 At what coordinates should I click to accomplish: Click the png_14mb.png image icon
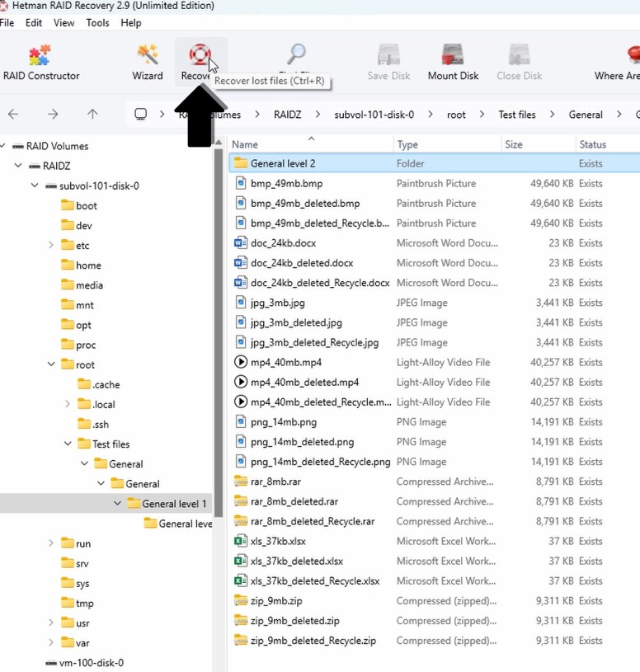pyautogui.click(x=241, y=421)
